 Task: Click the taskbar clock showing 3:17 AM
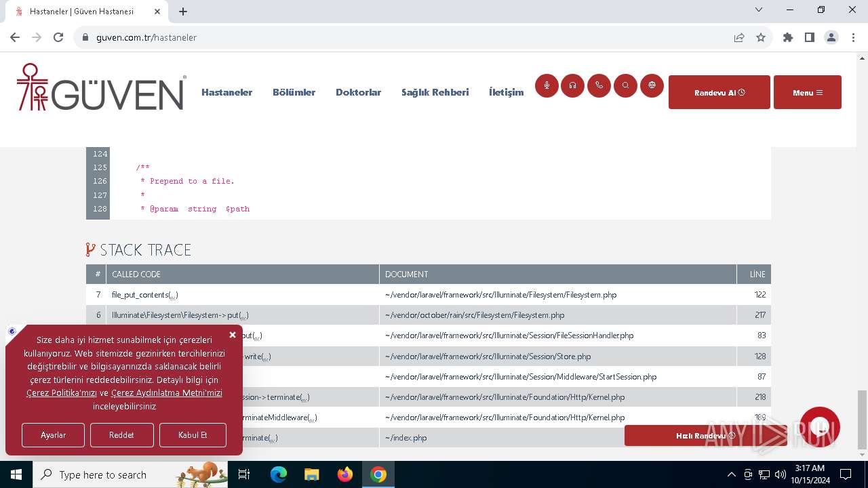pyautogui.click(x=810, y=474)
